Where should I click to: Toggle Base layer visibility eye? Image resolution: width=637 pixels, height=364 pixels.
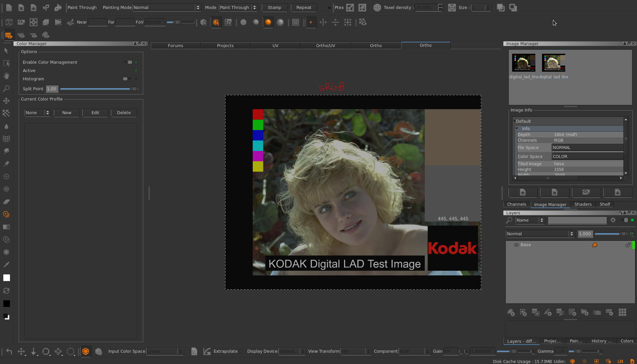[516, 245]
